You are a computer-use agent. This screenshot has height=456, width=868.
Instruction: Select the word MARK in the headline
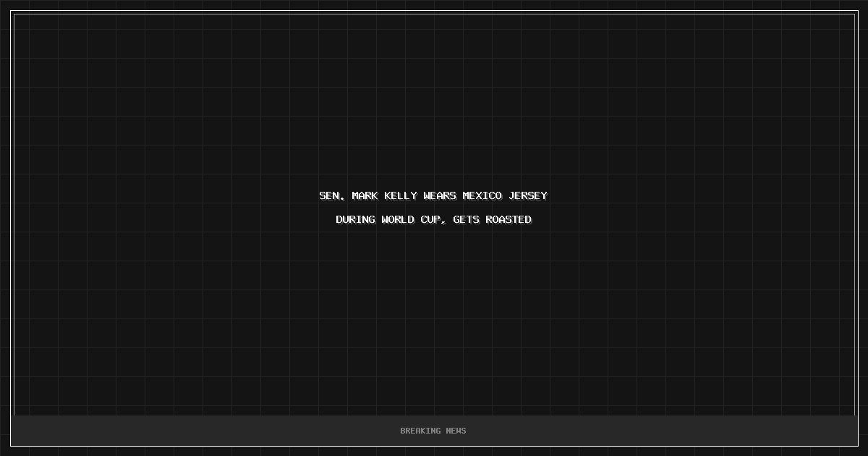coord(365,196)
